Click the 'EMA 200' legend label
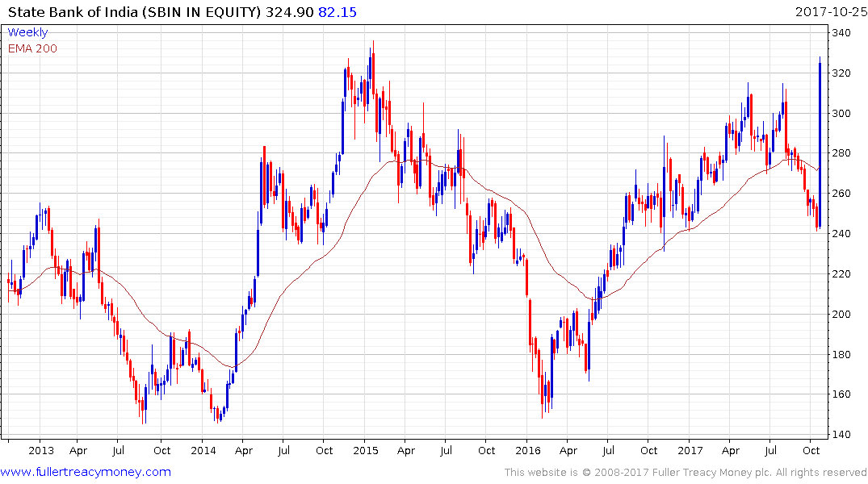Screen dimensions: 868x484 point(32,48)
